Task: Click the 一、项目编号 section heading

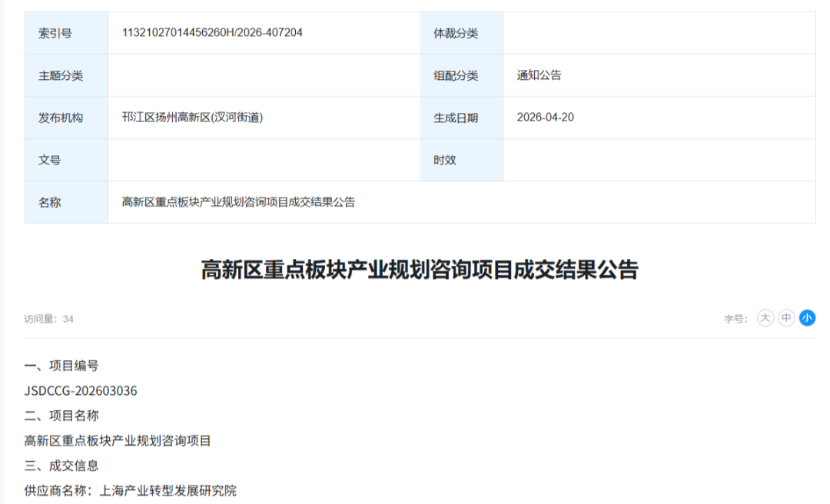Action: [61, 366]
